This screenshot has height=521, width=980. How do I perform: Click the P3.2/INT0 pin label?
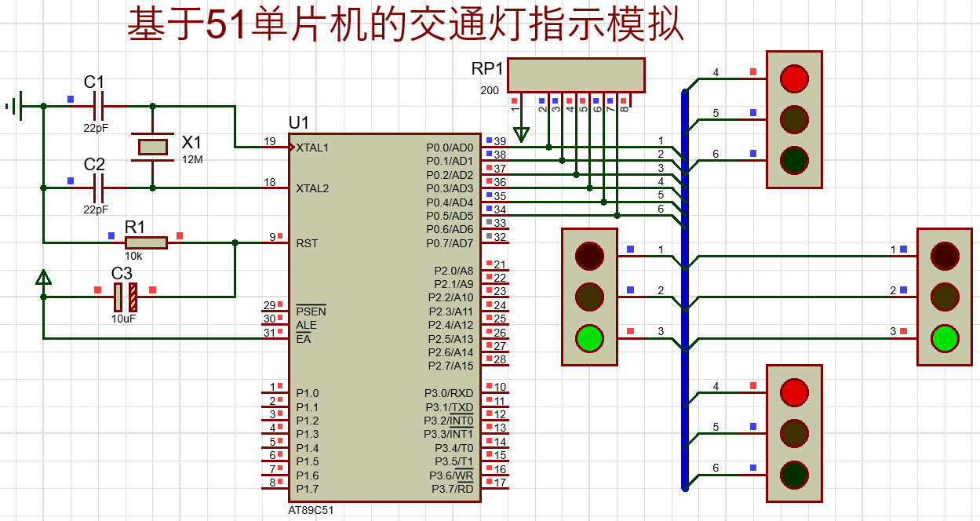pyautogui.click(x=449, y=421)
